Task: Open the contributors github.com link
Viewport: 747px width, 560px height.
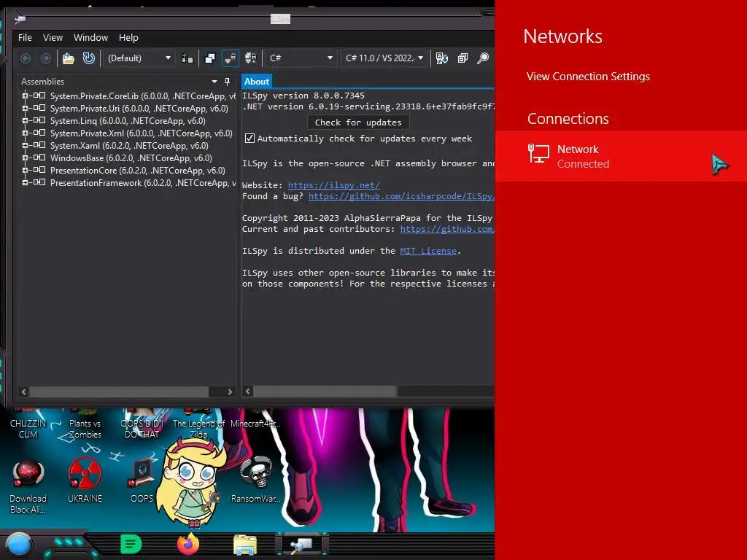Action: [x=447, y=229]
